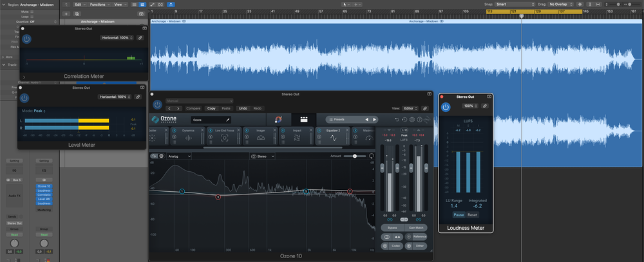
Task: Toggle blue catch playhead icon
Action: pos(171,5)
